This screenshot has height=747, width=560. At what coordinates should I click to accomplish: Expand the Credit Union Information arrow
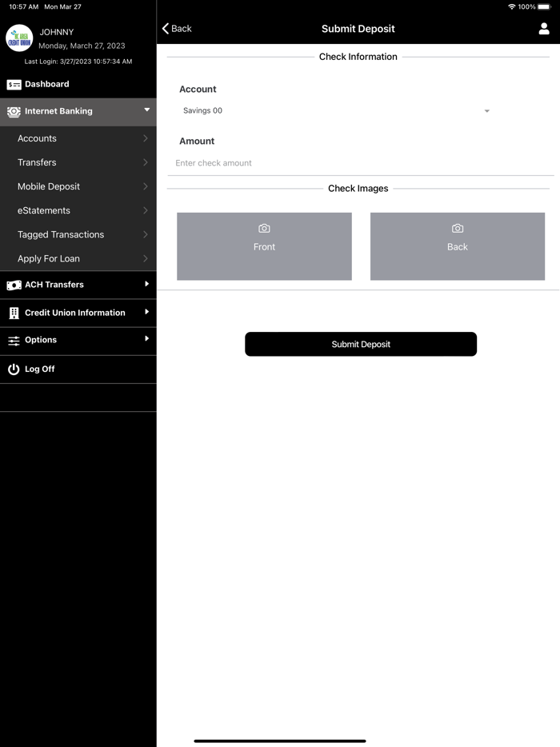pos(146,312)
